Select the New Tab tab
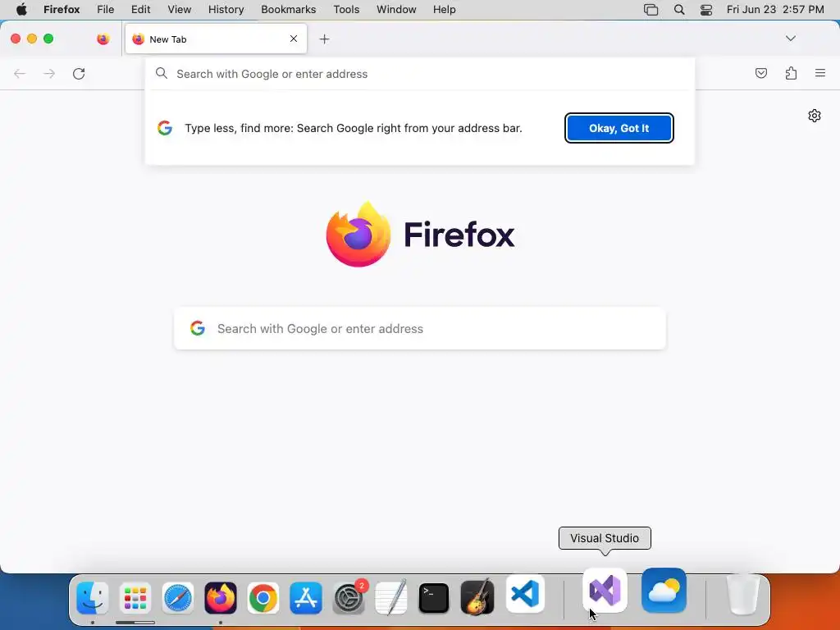The image size is (840, 630). [x=216, y=39]
